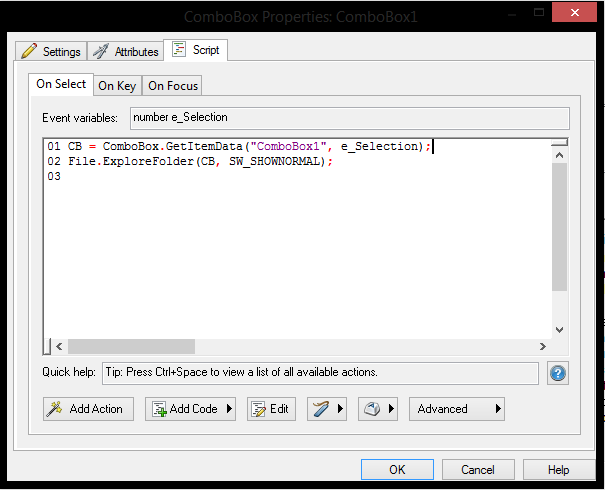Click the split handle left of horizontal scrollbar

pyautogui.click(x=47, y=346)
